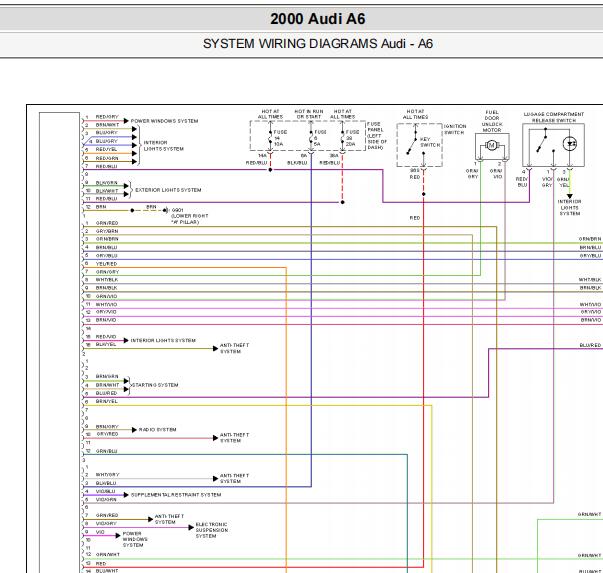Click the arrowhead on the RED/GRY wire
Viewport: 603px width, 573px height.
coord(126,121)
